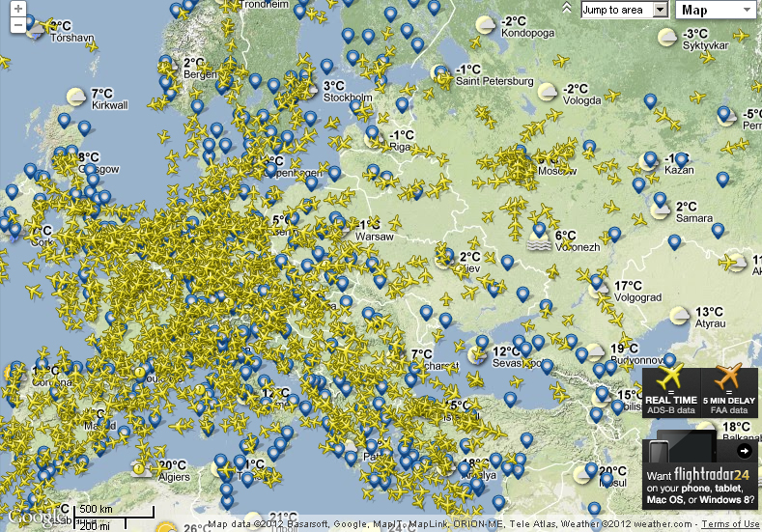Open the 'Jump to area' dropdown
762x532 pixels.
click(x=625, y=10)
